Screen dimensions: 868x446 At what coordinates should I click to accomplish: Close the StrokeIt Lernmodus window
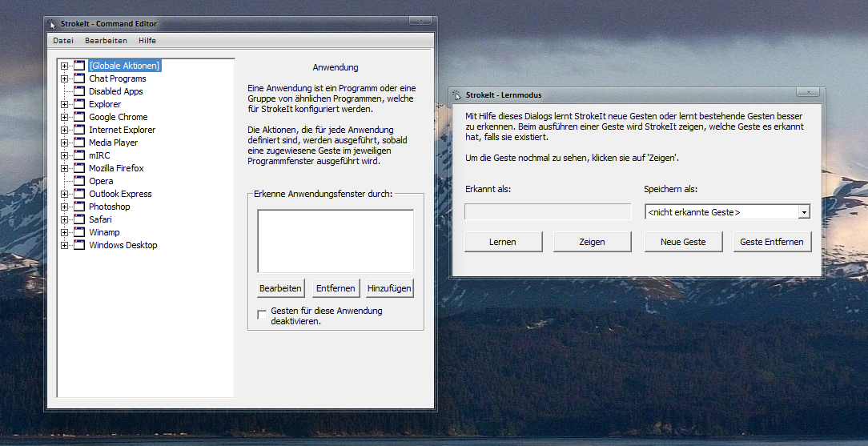[x=808, y=92]
